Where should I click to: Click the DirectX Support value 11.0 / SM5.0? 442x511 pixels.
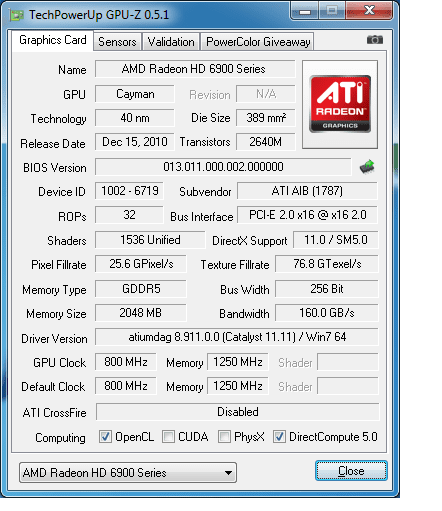pos(336,240)
